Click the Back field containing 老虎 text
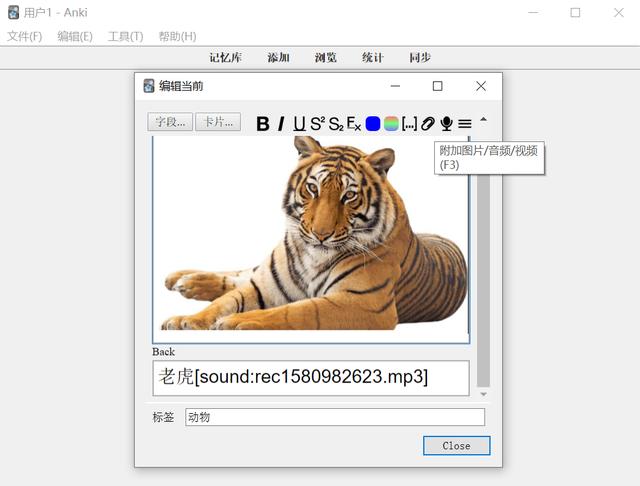640x486 pixels. 311,378
